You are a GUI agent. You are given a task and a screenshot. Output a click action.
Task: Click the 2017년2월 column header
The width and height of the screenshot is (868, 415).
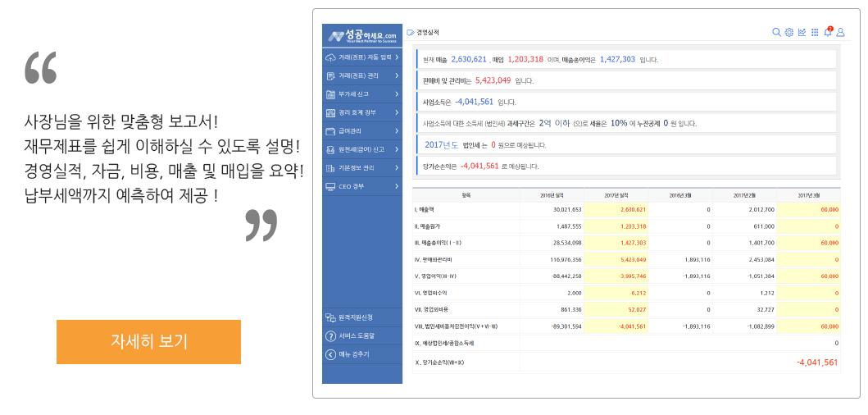(x=744, y=195)
